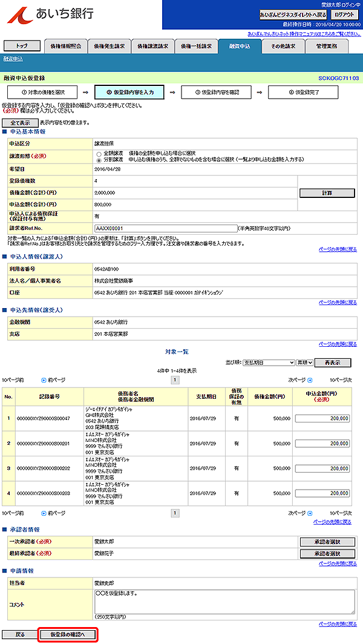Click the 記録番号 column header

tap(49, 397)
